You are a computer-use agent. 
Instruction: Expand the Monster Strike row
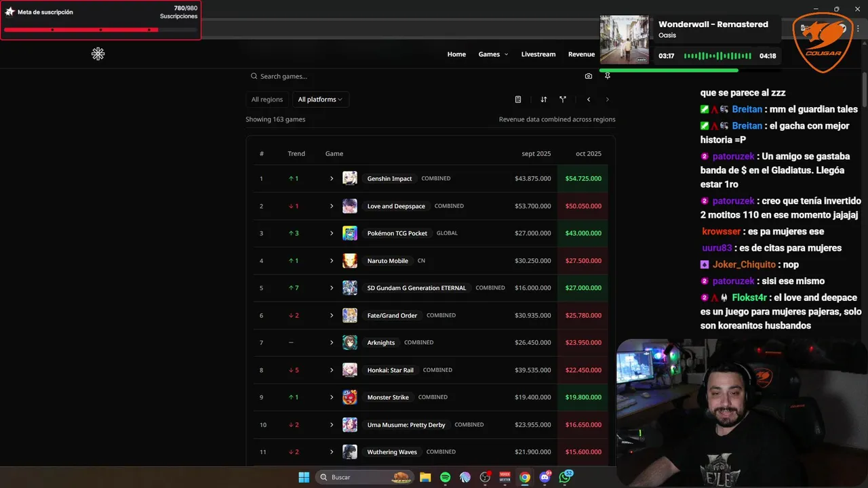pyautogui.click(x=332, y=397)
